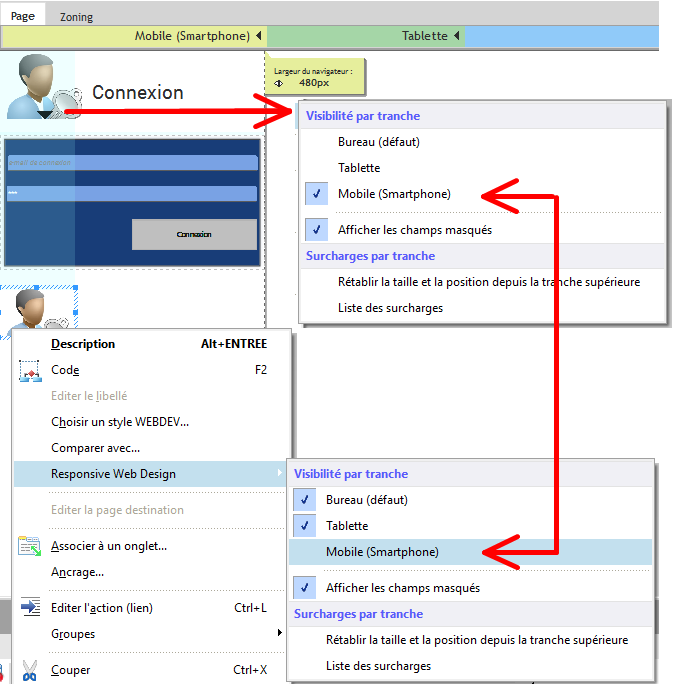Click the scissors icon next to Couper
674x686 pixels.
[x=29, y=670]
